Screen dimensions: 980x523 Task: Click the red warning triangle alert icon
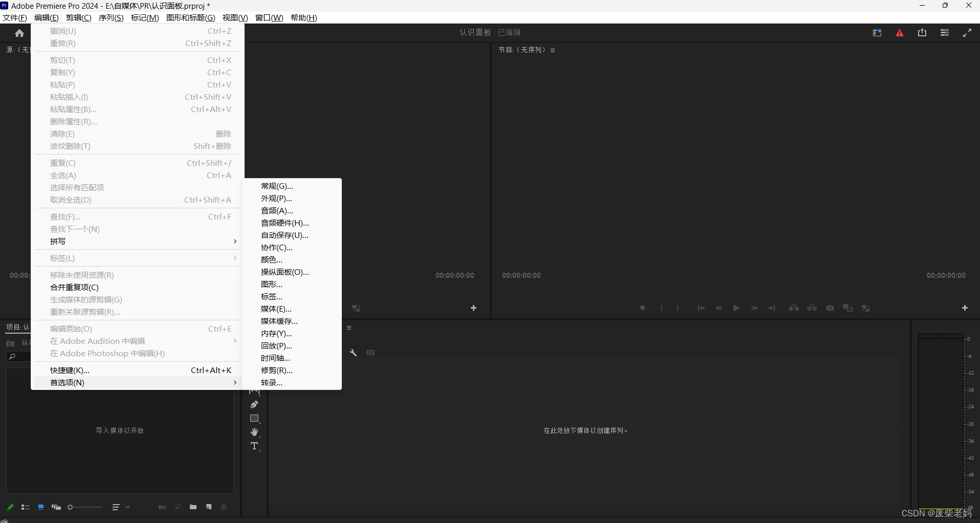pos(900,33)
